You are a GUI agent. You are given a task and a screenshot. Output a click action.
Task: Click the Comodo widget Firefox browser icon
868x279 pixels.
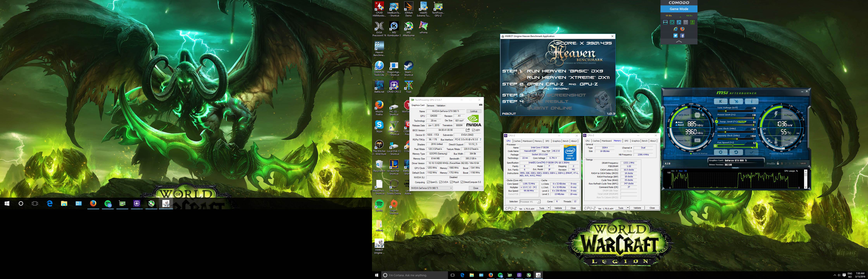pos(682,29)
